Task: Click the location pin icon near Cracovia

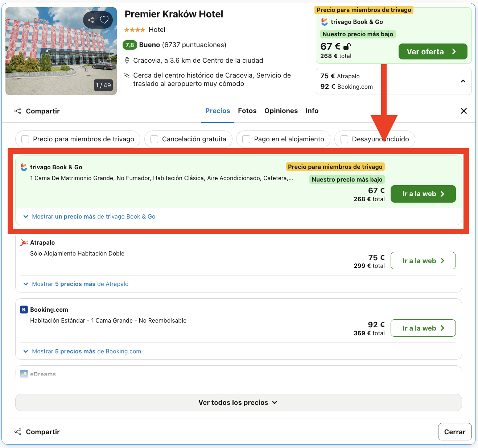Action: [127, 61]
